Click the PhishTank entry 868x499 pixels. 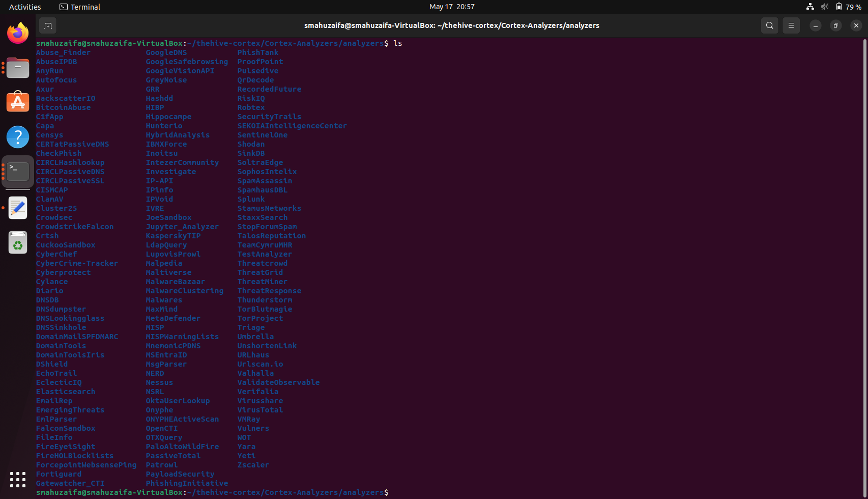click(x=258, y=52)
